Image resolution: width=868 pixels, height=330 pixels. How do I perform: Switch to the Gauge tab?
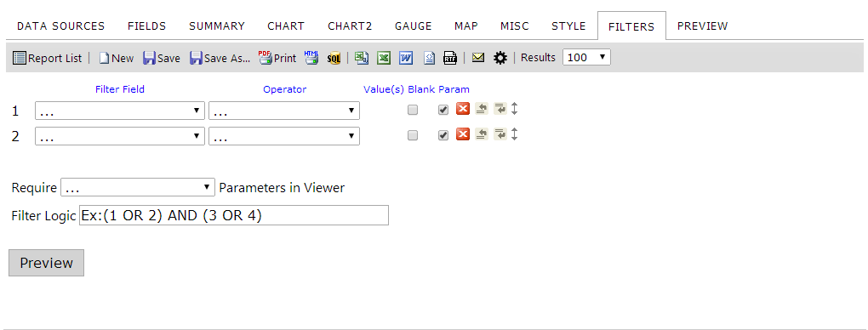pos(414,26)
